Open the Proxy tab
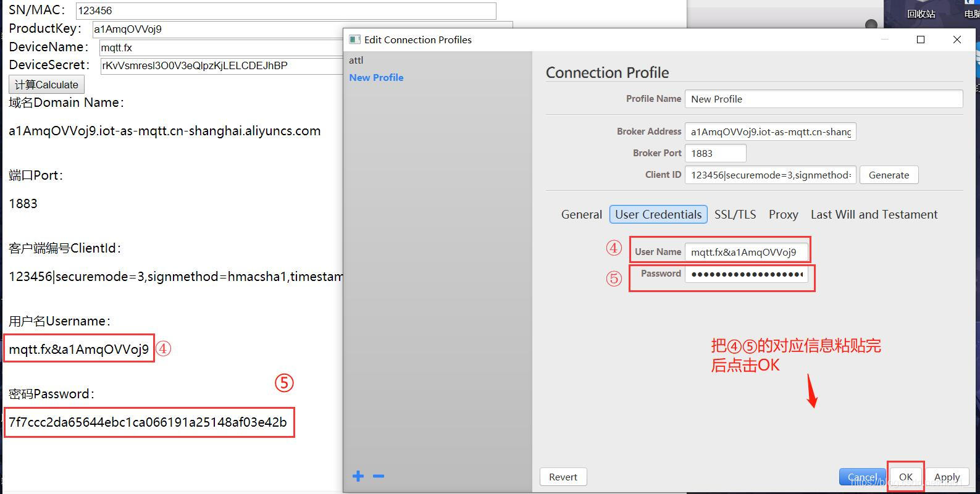 coord(783,214)
